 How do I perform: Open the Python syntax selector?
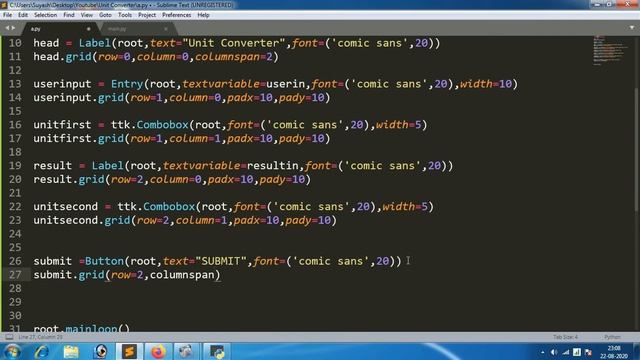(612, 337)
